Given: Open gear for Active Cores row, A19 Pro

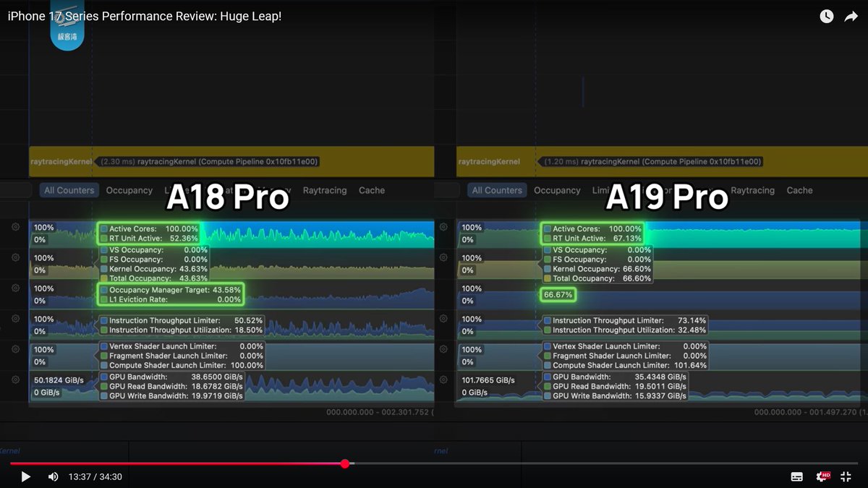Looking at the screenshot, I should pos(443,226).
